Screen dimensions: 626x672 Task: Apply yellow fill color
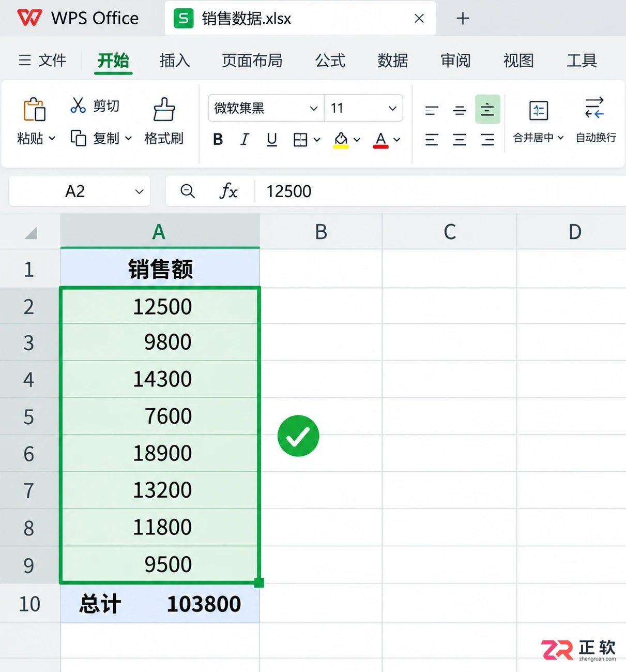click(x=341, y=140)
